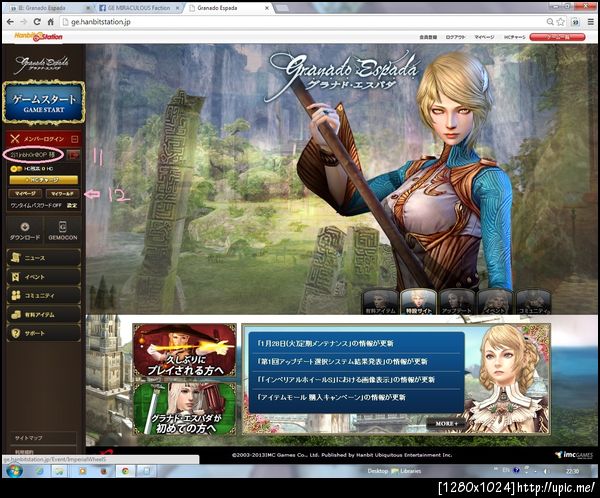Open the Support sidebar menu
Viewport: 600px width, 498px height.
(44, 333)
